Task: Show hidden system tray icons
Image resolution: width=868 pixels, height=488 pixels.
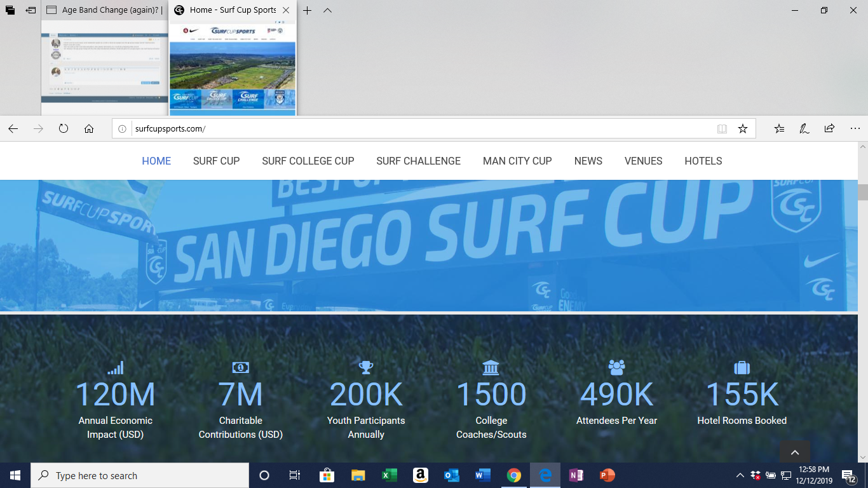Action: [x=740, y=475]
